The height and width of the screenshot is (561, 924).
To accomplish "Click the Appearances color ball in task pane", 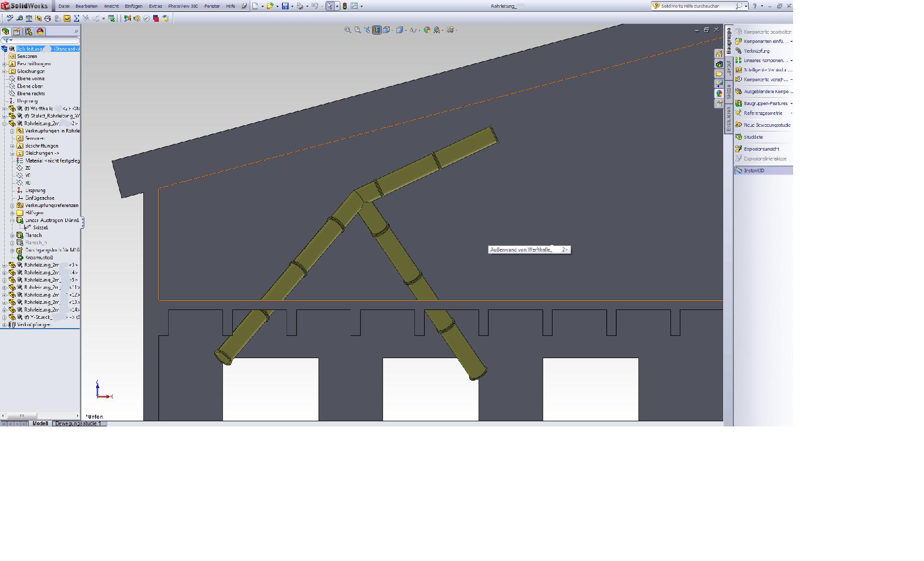I will (x=719, y=94).
